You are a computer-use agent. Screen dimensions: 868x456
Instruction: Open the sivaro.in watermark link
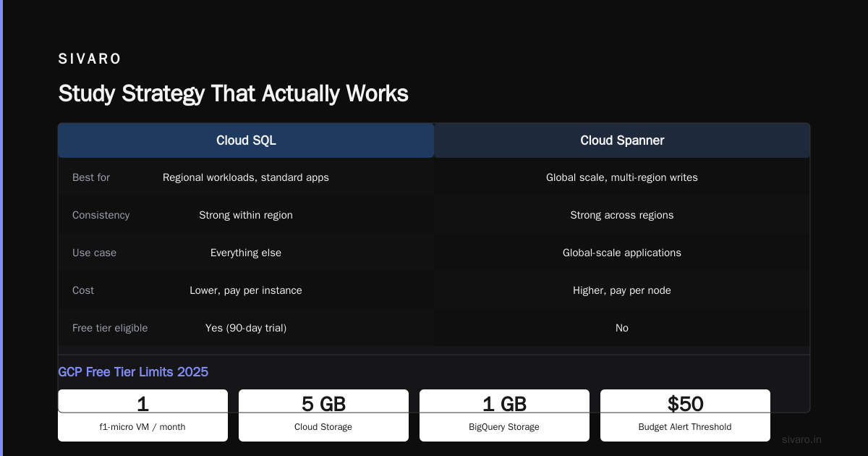point(801,439)
